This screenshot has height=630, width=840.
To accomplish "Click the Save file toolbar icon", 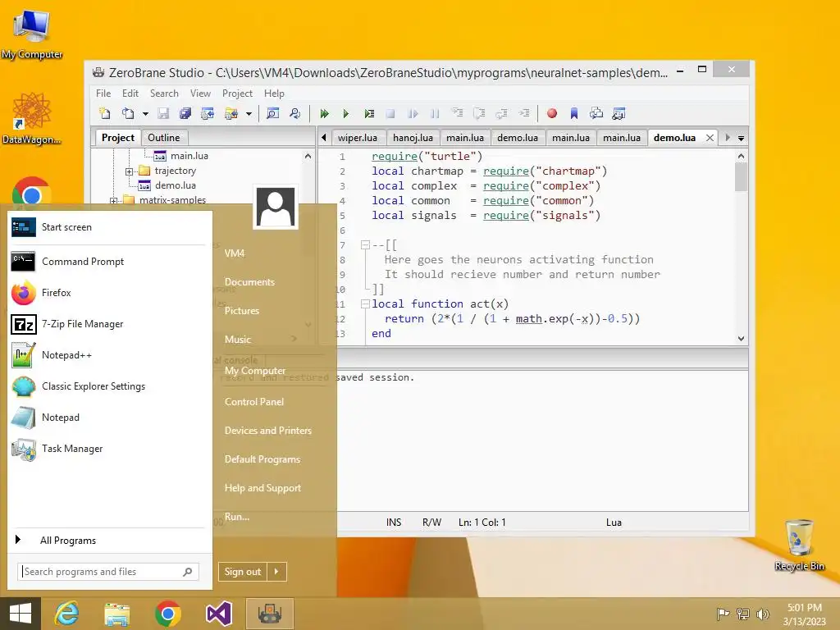I will click(x=163, y=113).
